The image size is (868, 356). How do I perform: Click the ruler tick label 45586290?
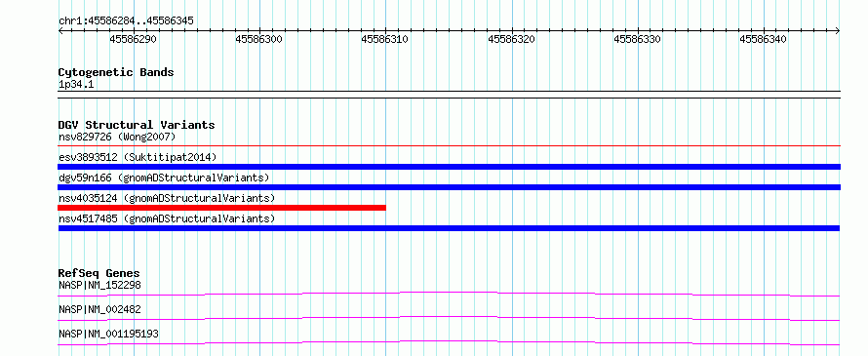coord(133,39)
